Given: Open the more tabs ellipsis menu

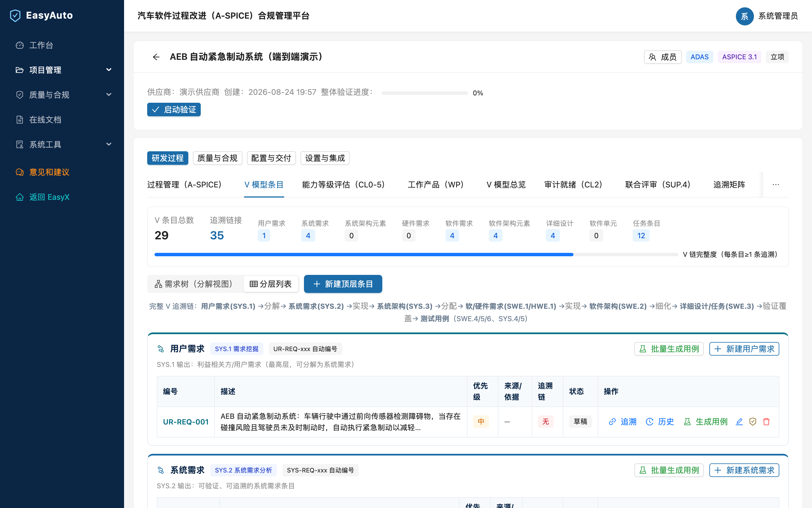Looking at the screenshot, I should (x=776, y=185).
